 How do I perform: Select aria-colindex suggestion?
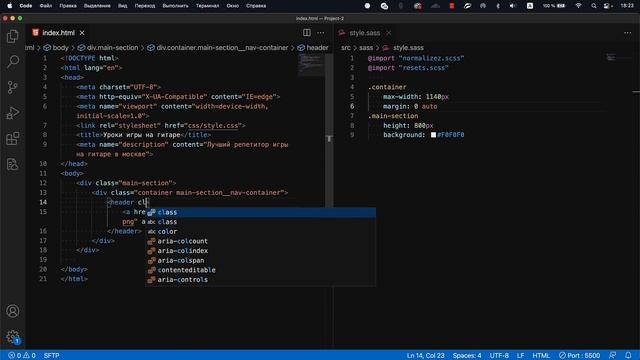point(260,251)
